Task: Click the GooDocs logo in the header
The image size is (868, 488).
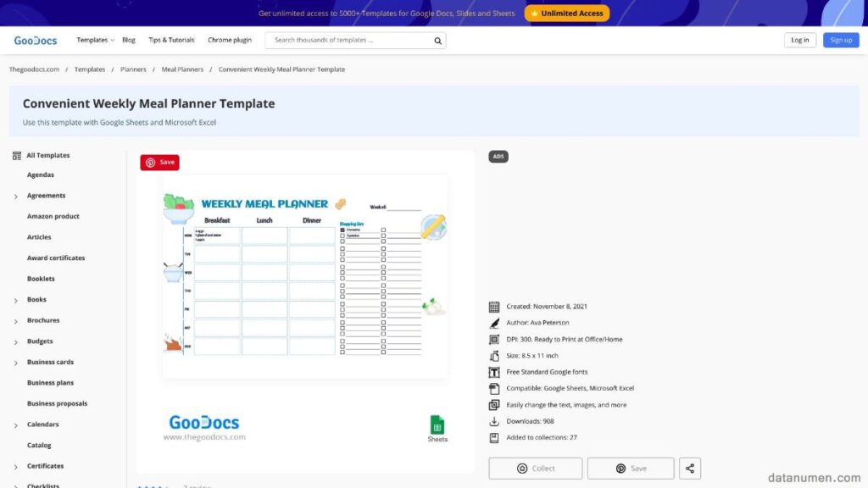Action: (x=35, y=41)
